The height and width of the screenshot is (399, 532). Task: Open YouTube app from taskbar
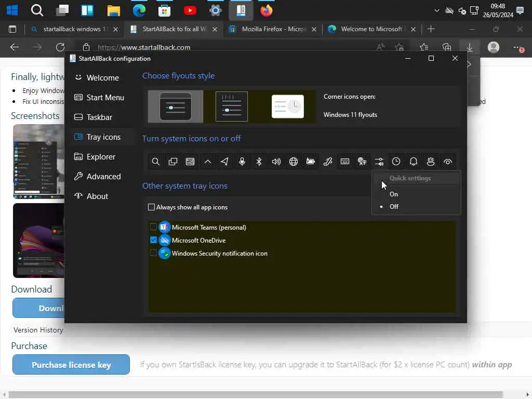pos(190,10)
